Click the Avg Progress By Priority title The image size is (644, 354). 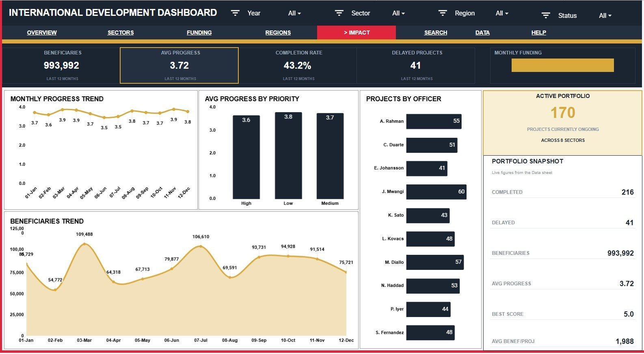[x=252, y=99]
